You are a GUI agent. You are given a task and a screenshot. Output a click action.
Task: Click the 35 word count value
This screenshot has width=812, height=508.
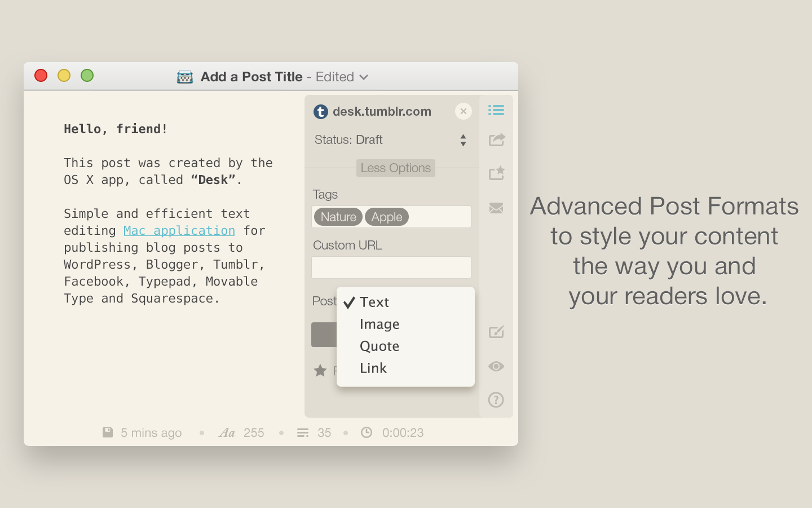tap(324, 433)
